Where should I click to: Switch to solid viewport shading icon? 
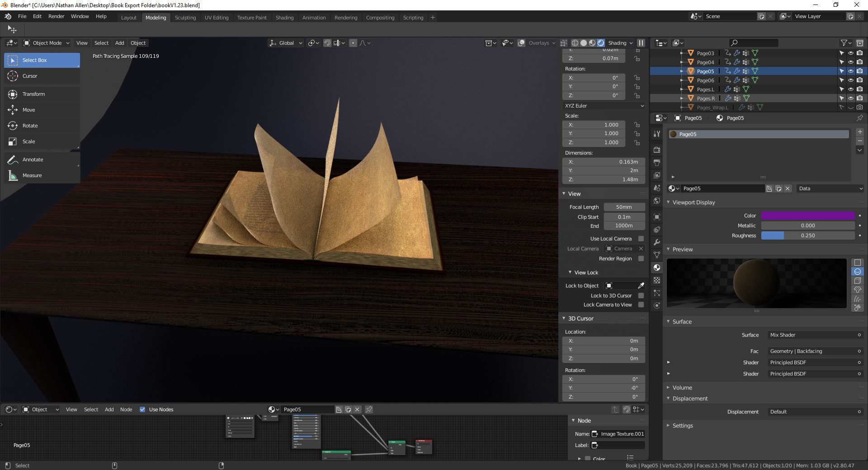(584, 43)
